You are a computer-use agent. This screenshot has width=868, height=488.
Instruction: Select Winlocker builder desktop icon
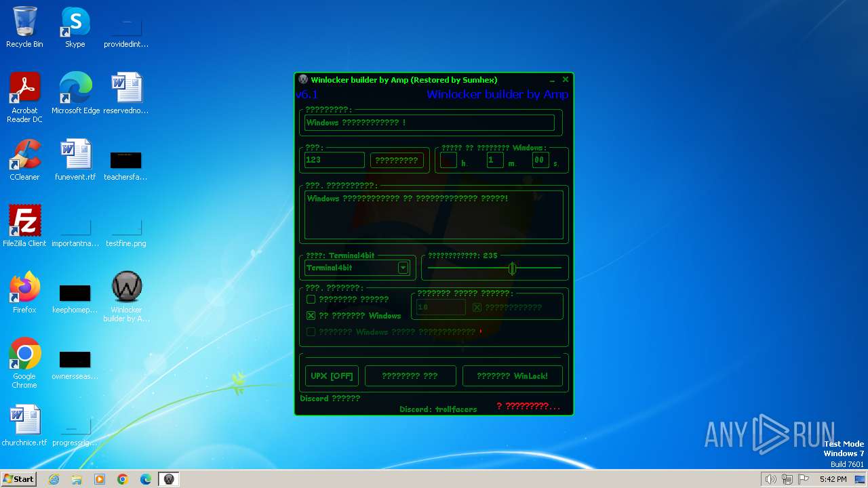click(x=126, y=297)
